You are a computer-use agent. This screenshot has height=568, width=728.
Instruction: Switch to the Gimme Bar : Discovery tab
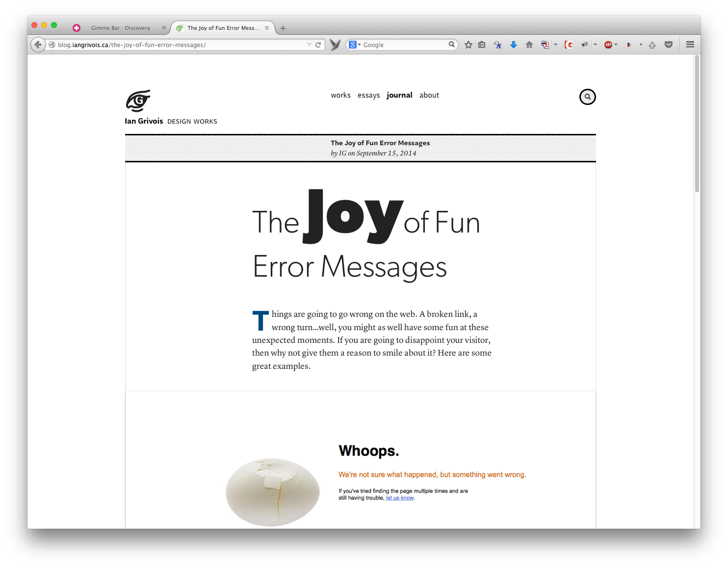121,28
